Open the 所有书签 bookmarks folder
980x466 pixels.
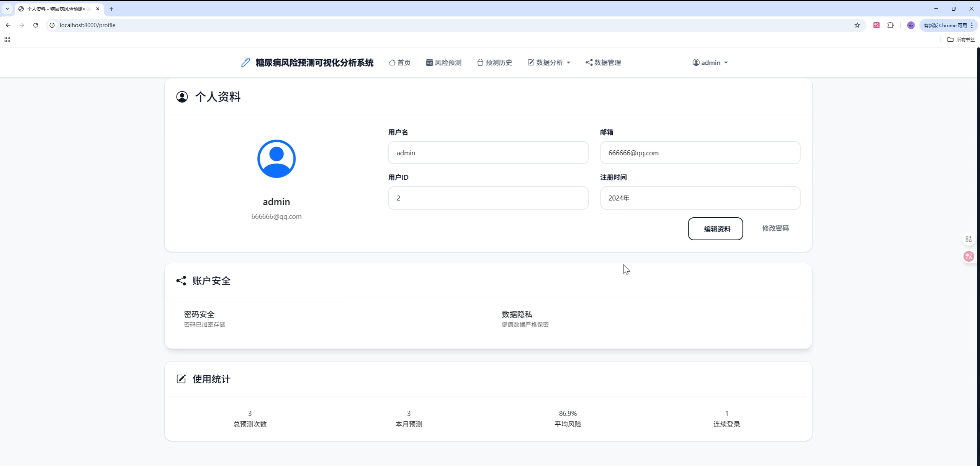point(961,39)
